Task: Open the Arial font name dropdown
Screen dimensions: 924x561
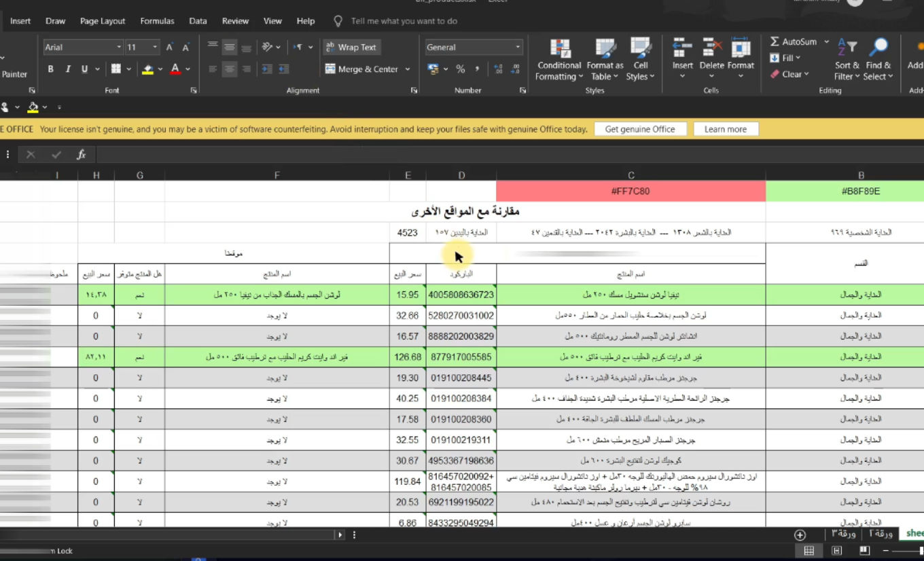Action: [119, 48]
